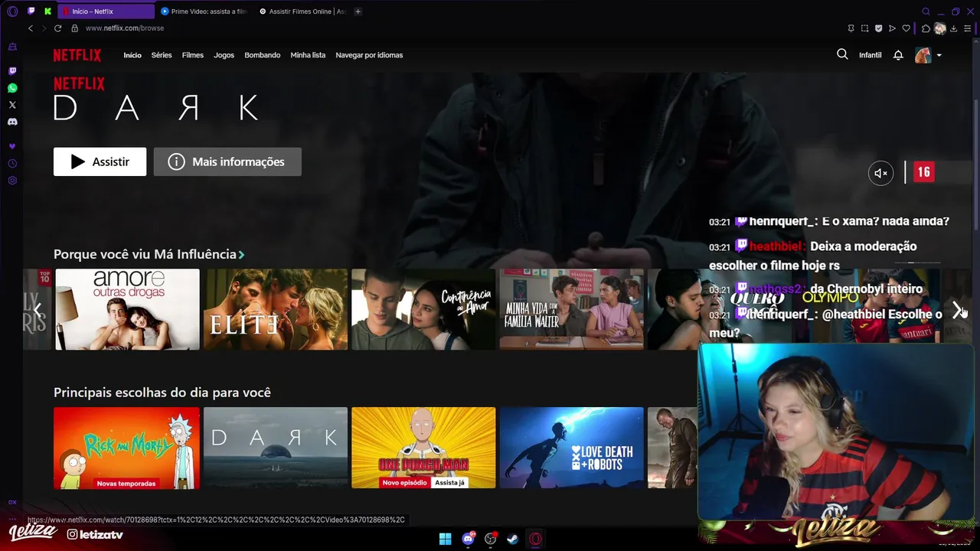Open Rick and Morty thumbnail

pos(127,448)
